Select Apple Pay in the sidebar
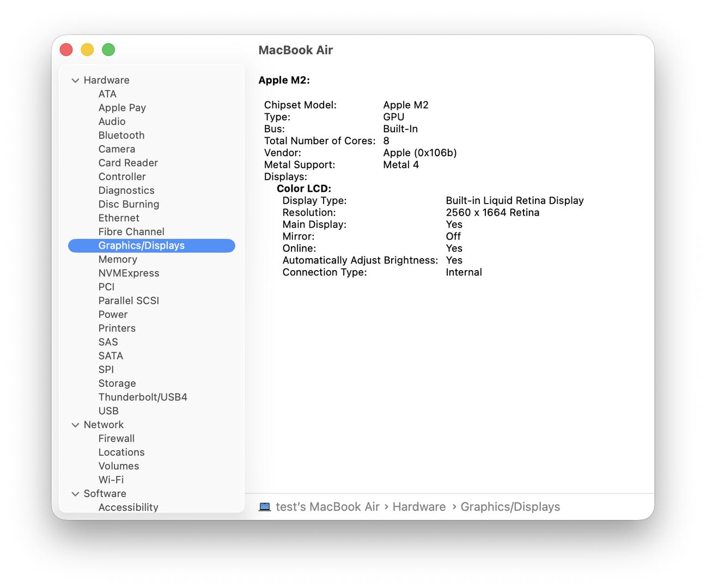Image resolution: width=706 pixels, height=588 pixels. [x=122, y=108]
